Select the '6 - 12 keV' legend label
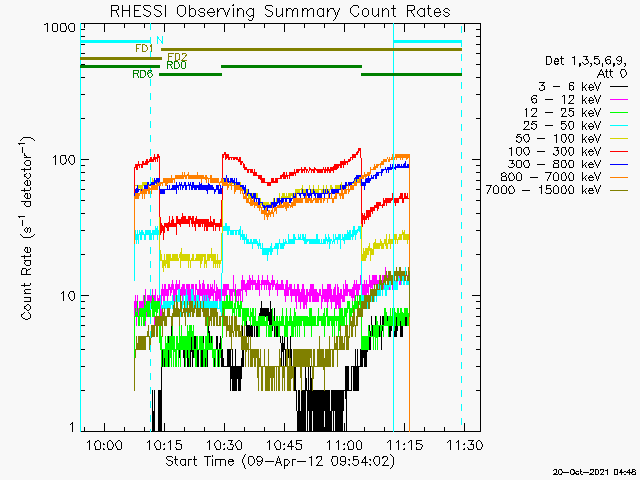 pos(565,100)
